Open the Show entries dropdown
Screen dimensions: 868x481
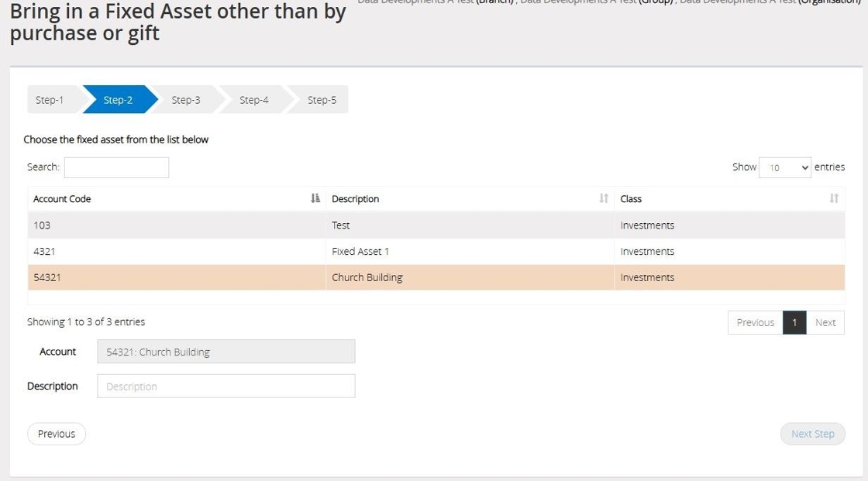pyautogui.click(x=785, y=167)
